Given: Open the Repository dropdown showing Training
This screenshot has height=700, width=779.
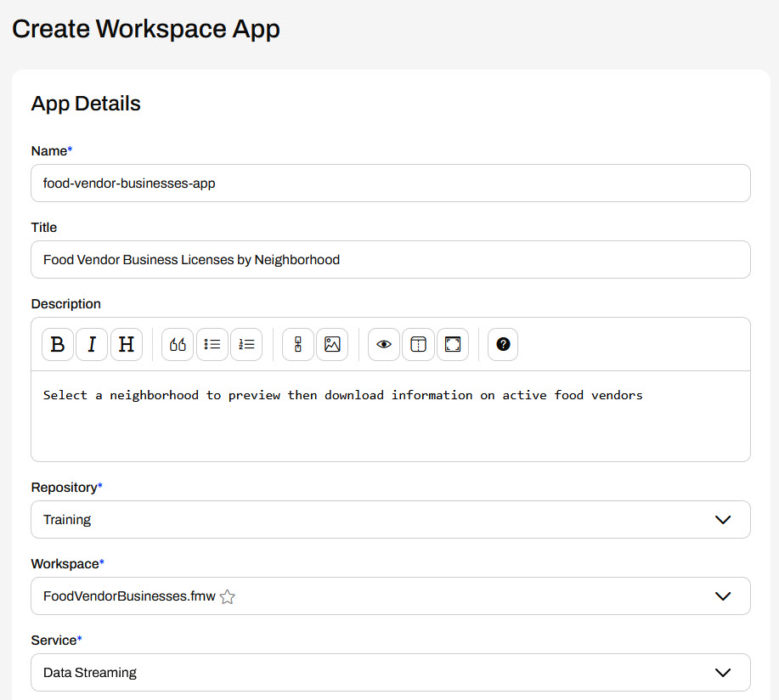Looking at the screenshot, I should coord(390,519).
